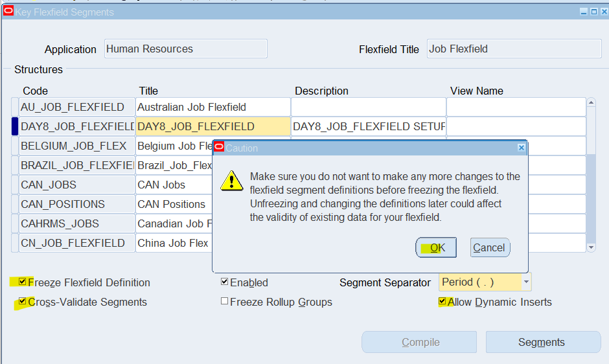Image resolution: width=609 pixels, height=364 pixels.
Task: Maximize the Key Flexfield Segments window
Action: pyautogui.click(x=594, y=12)
